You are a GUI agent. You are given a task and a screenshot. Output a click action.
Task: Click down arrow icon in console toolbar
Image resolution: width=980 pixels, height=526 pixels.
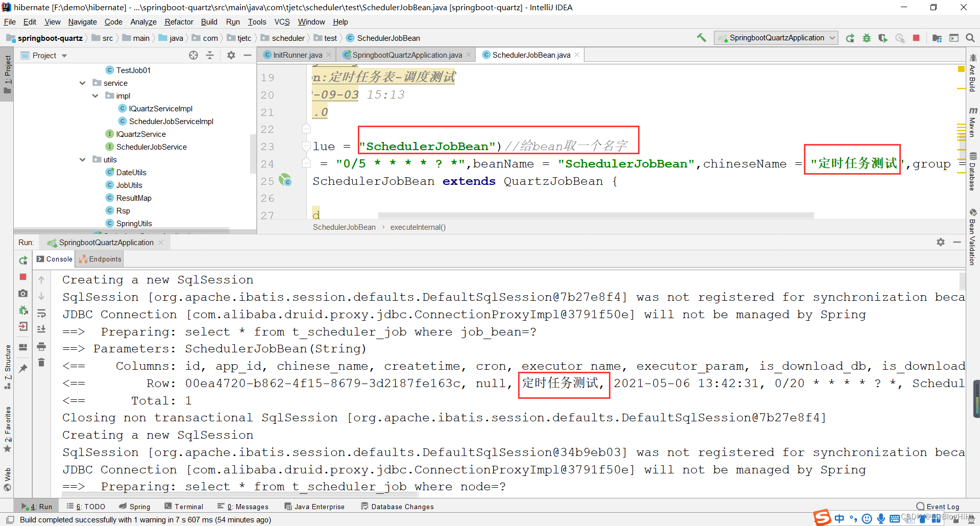coord(41,296)
